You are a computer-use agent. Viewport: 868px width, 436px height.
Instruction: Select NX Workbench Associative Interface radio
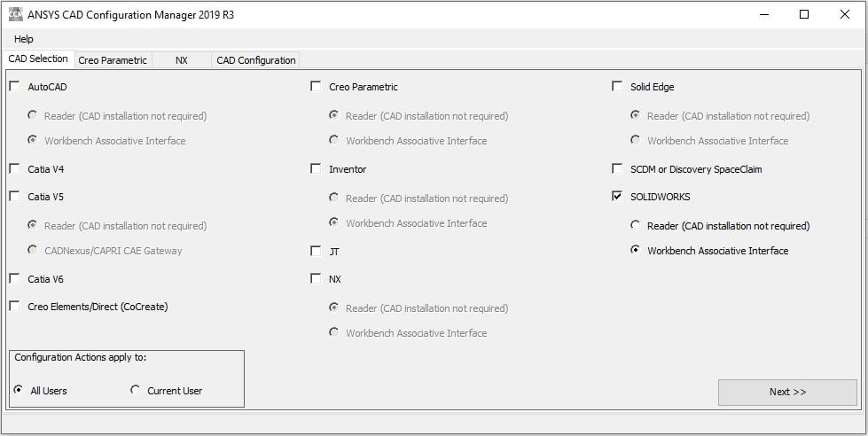click(333, 332)
